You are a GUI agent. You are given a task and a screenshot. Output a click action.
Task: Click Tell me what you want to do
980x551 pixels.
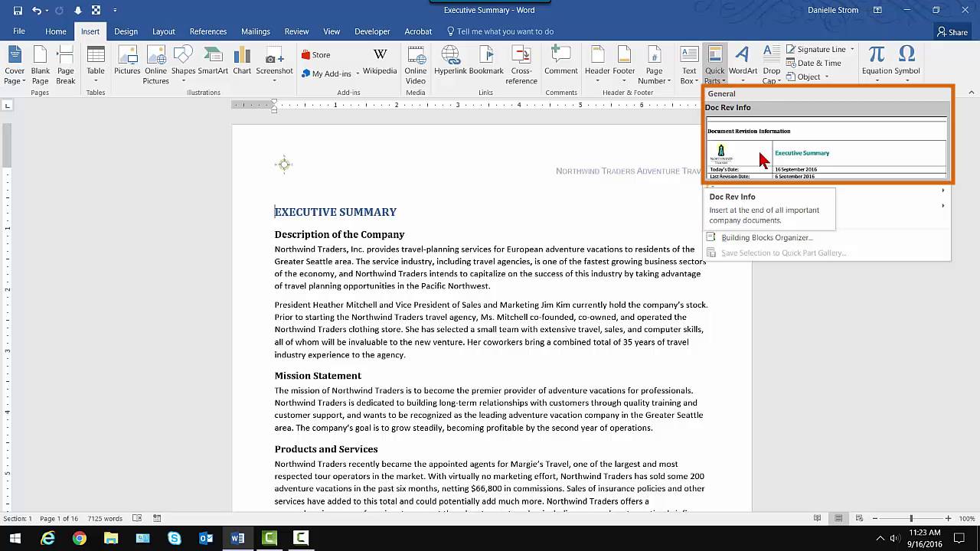pyautogui.click(x=500, y=31)
